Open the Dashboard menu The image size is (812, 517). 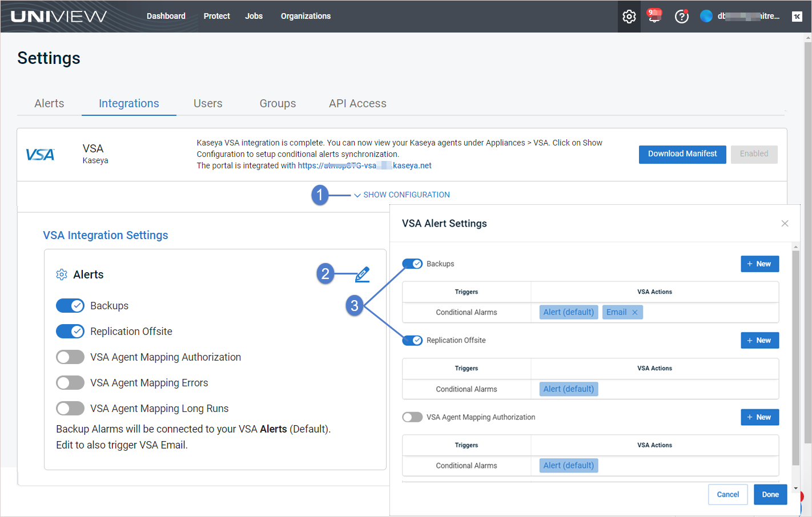click(x=166, y=16)
